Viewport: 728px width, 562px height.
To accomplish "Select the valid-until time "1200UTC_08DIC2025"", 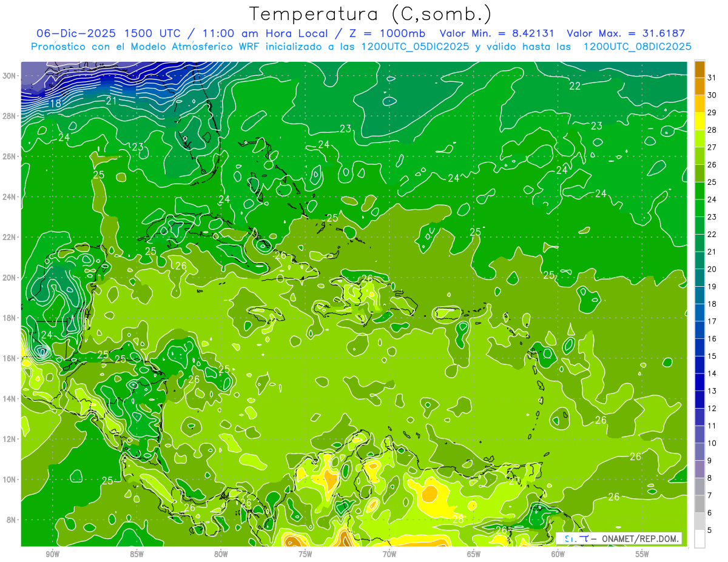I will pyautogui.click(x=637, y=47).
